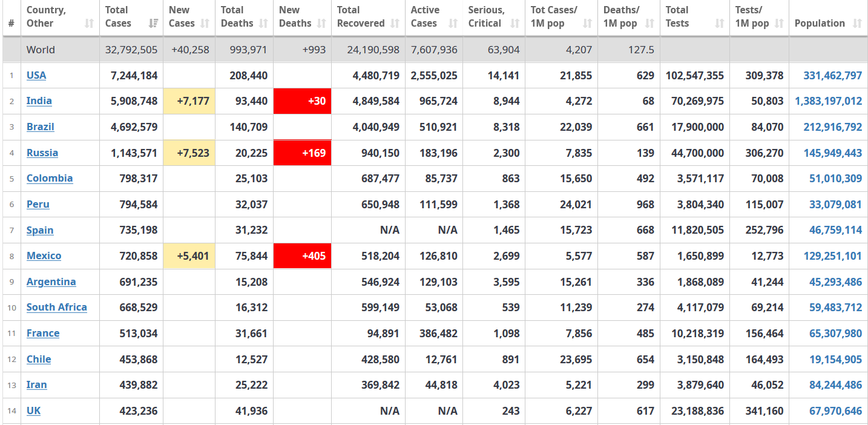Open the Chile country link
Viewport: 868px width, 425px height.
coord(39,359)
